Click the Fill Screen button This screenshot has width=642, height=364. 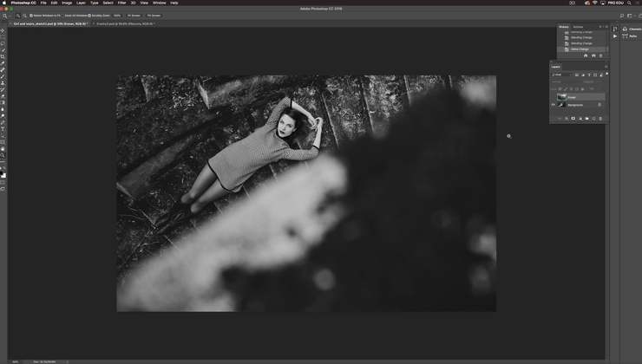coord(154,15)
